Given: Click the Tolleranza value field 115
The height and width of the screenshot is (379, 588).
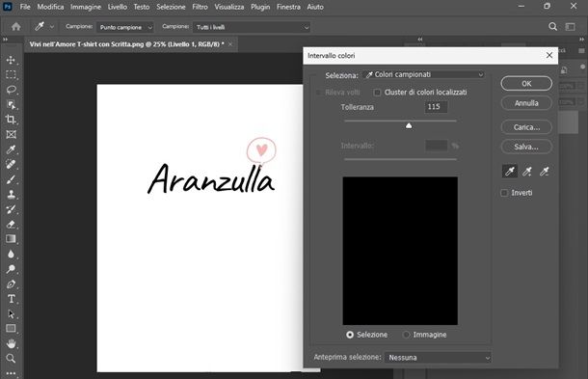Looking at the screenshot, I should [436, 107].
